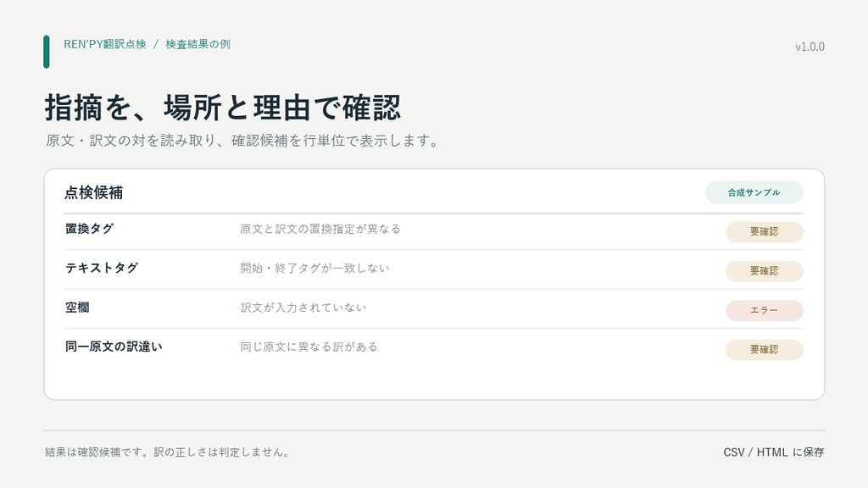Click the red エラー badge
The width and height of the screenshot is (868, 488).
(764, 310)
